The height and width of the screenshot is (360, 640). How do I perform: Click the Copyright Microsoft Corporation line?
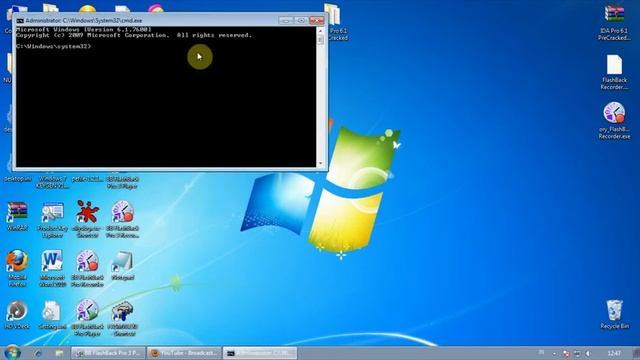click(x=134, y=36)
